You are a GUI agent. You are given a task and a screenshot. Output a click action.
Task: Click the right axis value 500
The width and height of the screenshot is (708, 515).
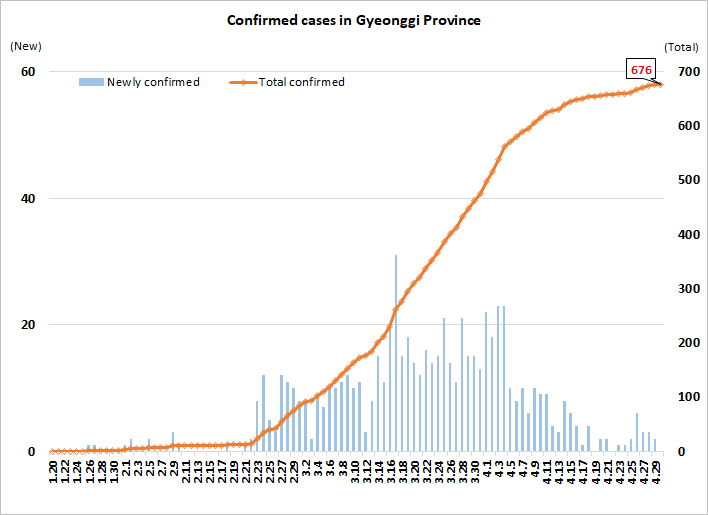(x=689, y=180)
